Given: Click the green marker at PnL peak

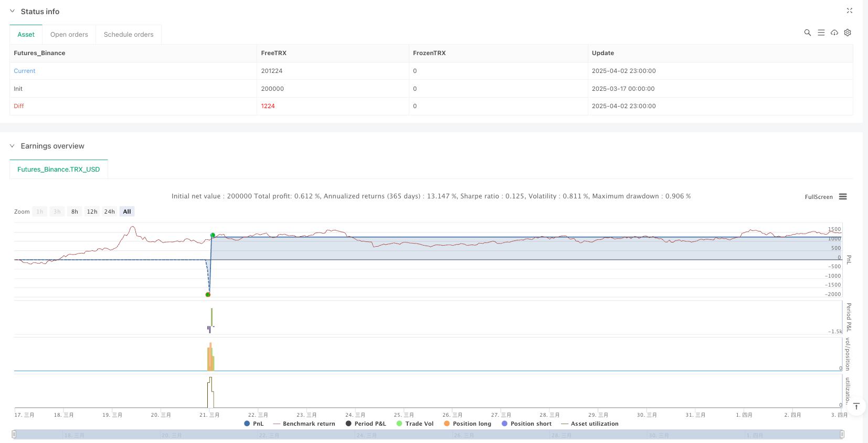Looking at the screenshot, I should [213, 235].
